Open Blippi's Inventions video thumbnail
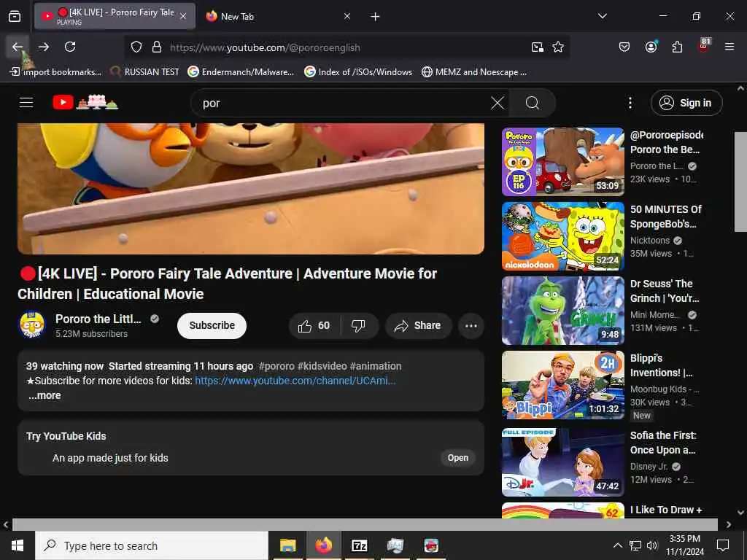The image size is (747, 560). 562,385
